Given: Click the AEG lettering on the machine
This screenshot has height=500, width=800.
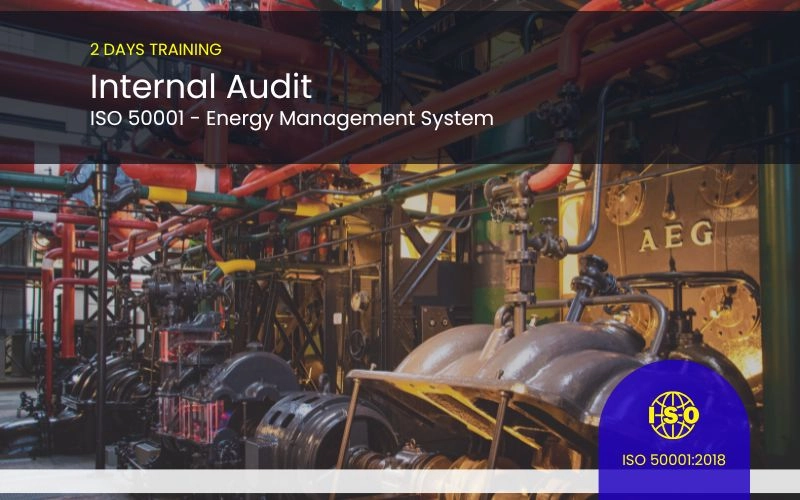Looking at the screenshot, I should click(676, 236).
